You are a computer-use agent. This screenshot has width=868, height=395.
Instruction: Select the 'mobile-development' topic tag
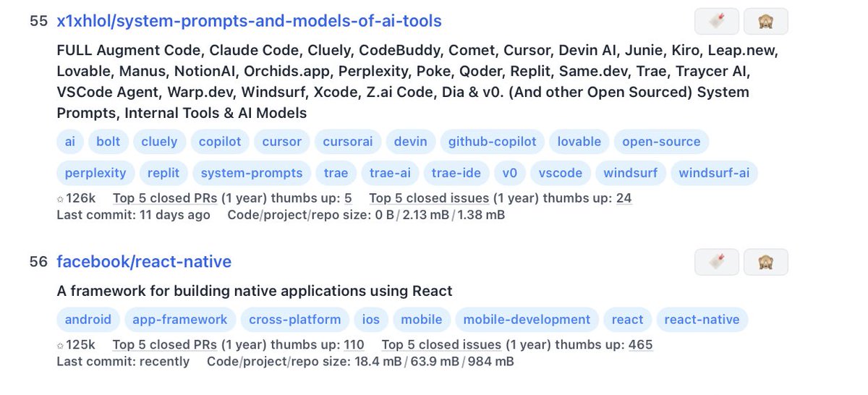tap(527, 319)
